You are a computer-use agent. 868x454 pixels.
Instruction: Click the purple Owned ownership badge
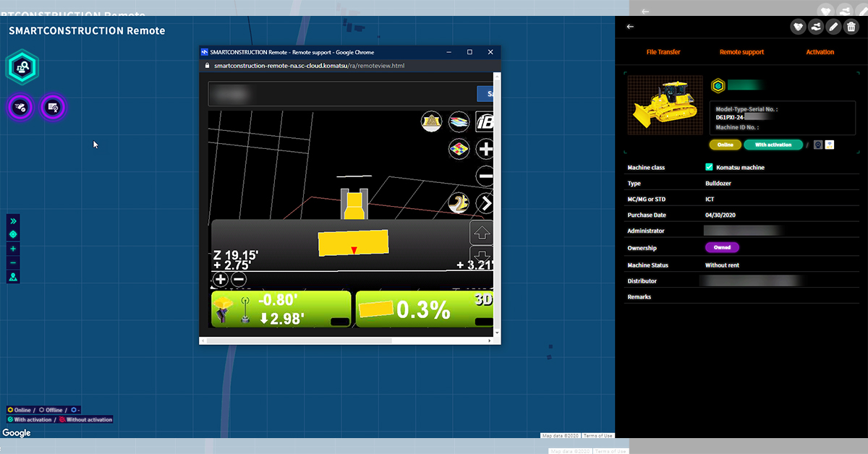click(722, 247)
